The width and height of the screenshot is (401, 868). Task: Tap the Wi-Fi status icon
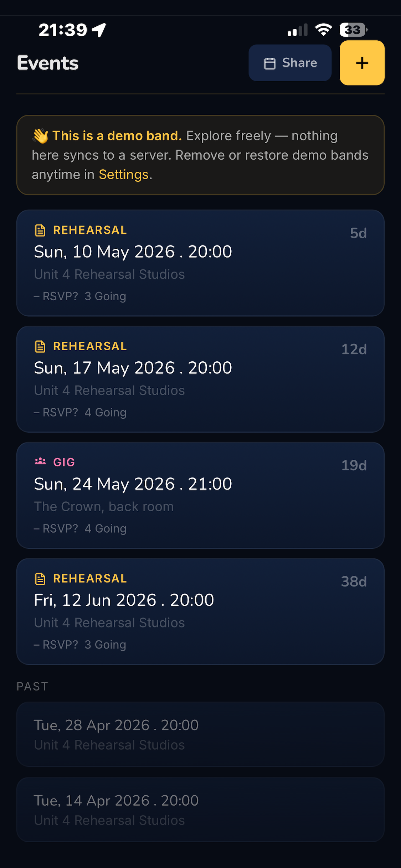(x=324, y=30)
